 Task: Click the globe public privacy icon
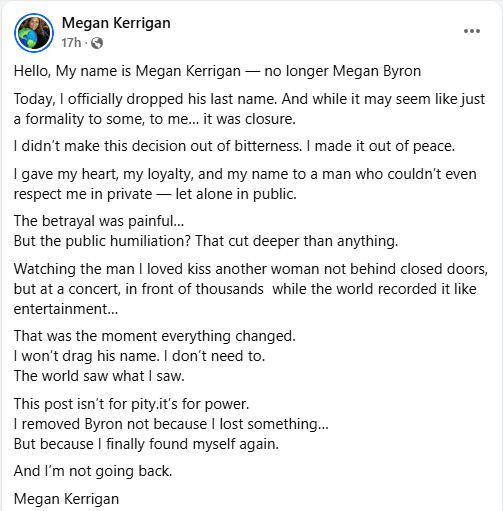click(97, 43)
